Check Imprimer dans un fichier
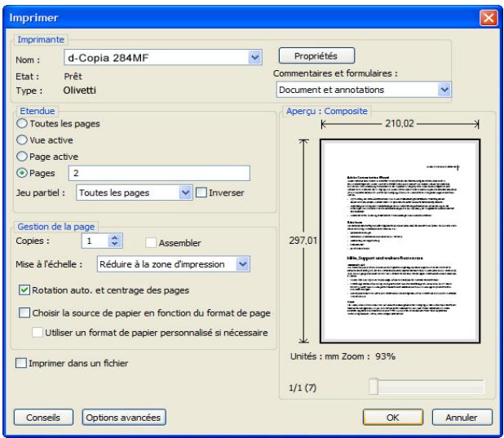 point(20,363)
